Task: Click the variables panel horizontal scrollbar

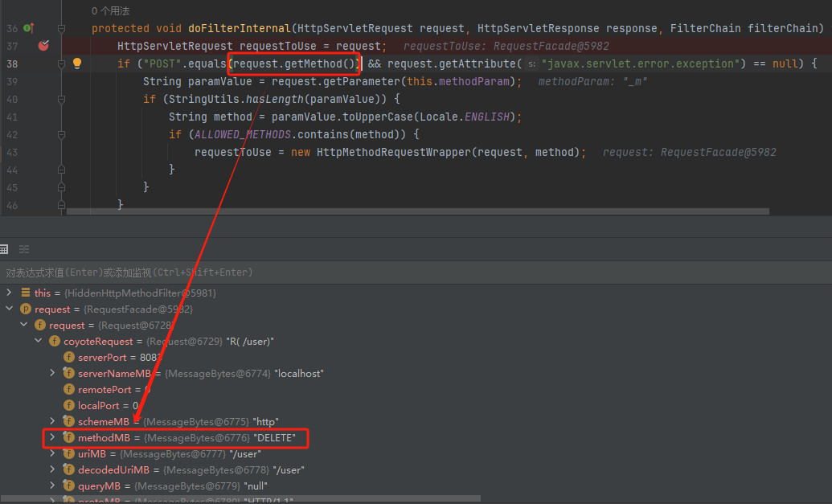Action: (x=240, y=498)
